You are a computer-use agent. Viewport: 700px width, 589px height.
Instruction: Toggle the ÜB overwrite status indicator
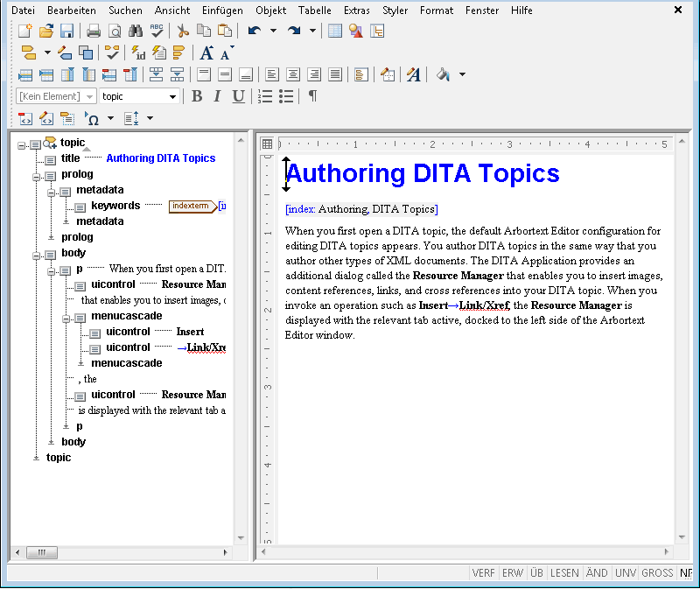[536, 573]
